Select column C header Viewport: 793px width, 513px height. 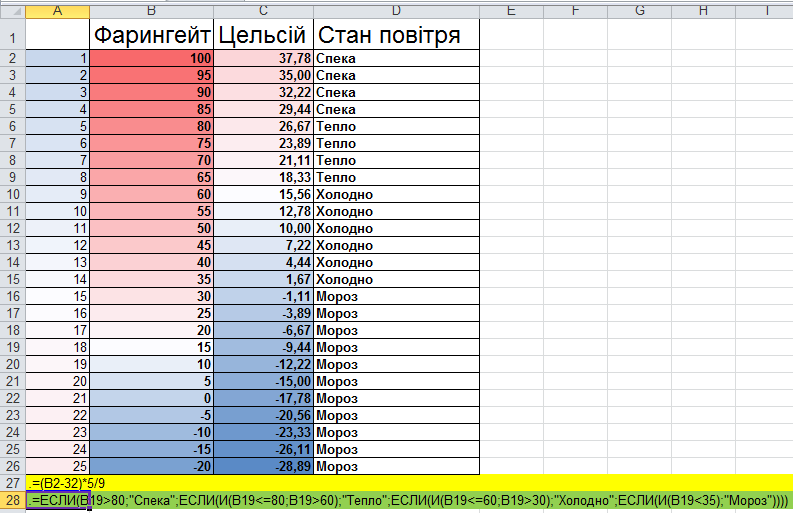pyautogui.click(x=263, y=12)
